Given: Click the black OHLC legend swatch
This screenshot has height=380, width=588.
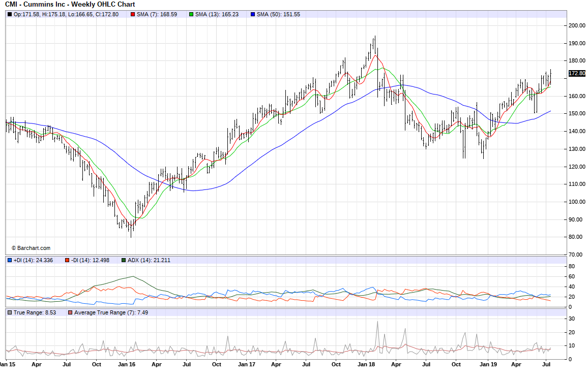Looking at the screenshot, I should coord(10,14).
